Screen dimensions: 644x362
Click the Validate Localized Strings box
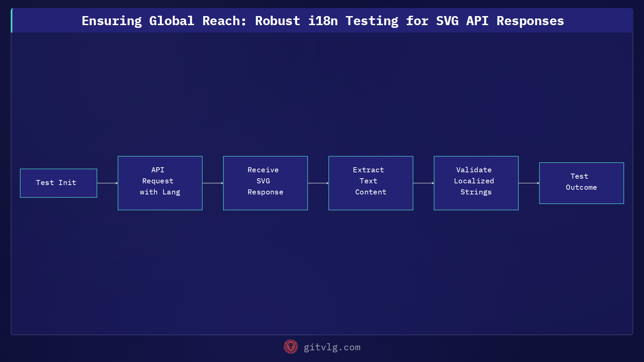(476, 183)
